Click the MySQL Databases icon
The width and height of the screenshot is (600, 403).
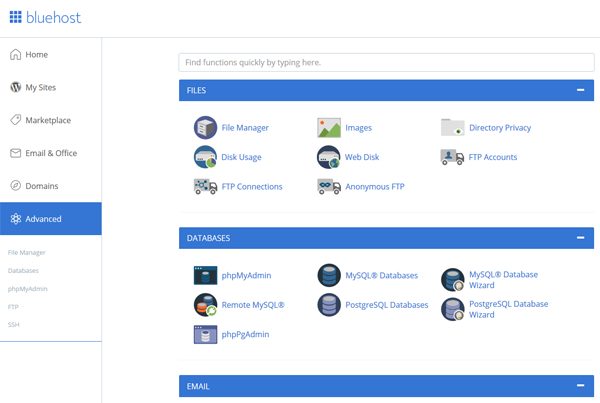point(329,275)
